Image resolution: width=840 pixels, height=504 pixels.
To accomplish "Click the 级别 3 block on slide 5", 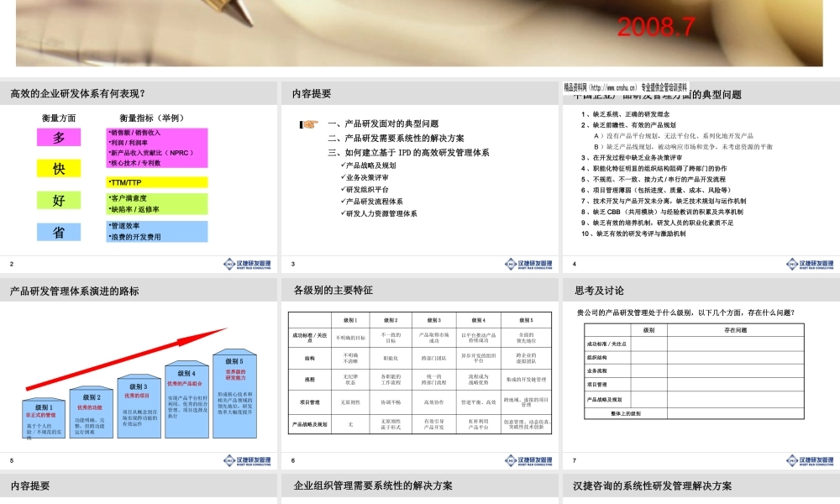I will (139, 406).
